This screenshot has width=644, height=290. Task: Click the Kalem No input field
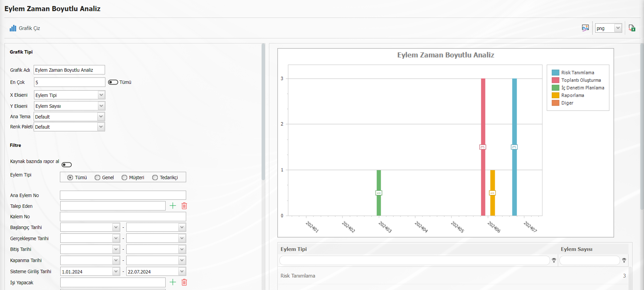tap(123, 217)
